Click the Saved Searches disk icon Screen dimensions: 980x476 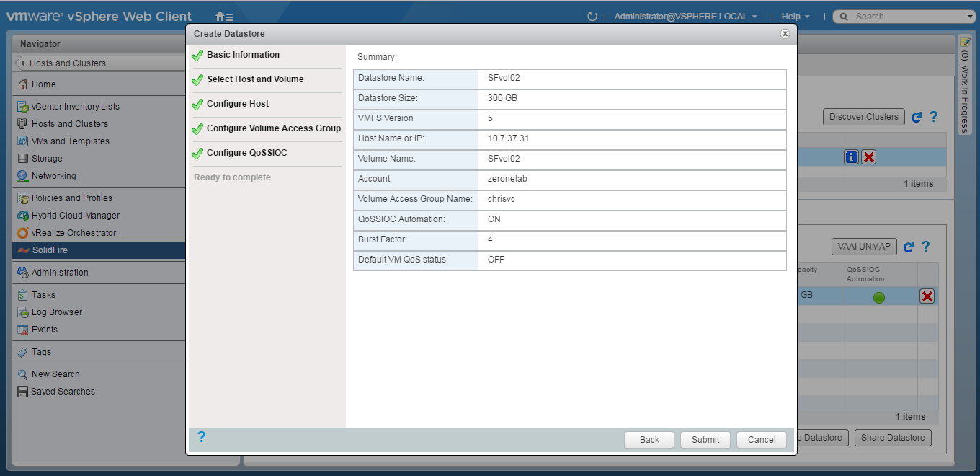pos(23,392)
